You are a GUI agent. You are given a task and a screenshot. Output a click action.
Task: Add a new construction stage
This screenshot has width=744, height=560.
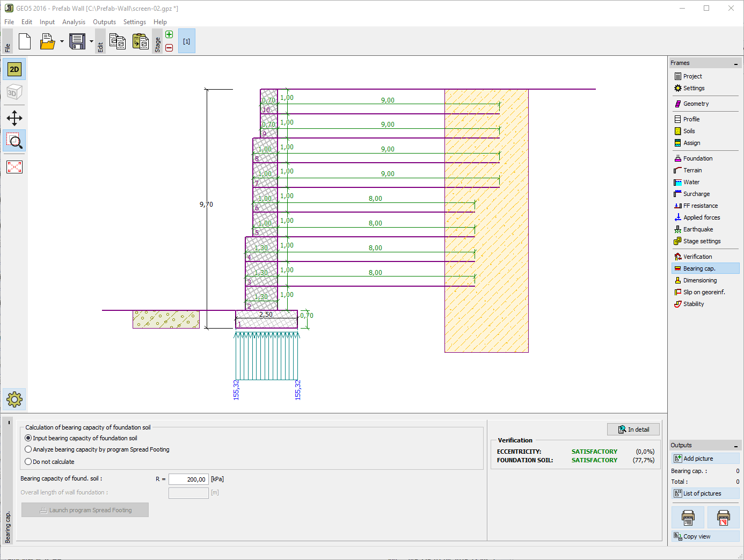[169, 35]
